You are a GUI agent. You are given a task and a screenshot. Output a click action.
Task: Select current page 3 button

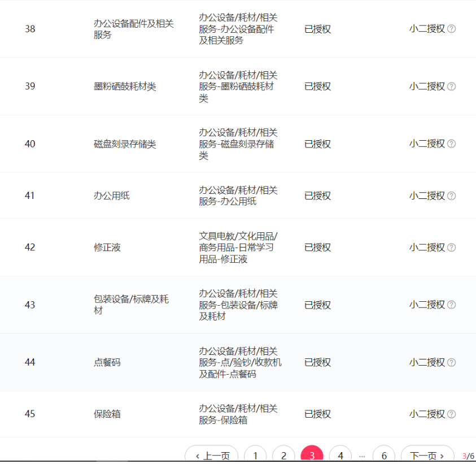312,456
